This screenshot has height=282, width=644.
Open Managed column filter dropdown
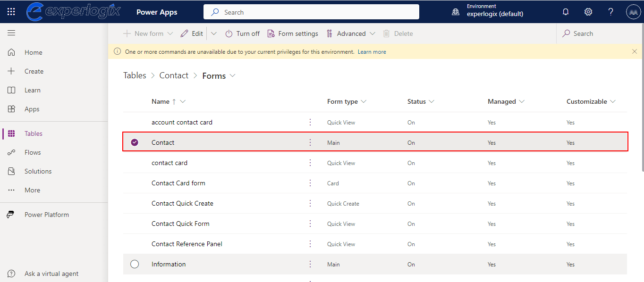coord(522,101)
